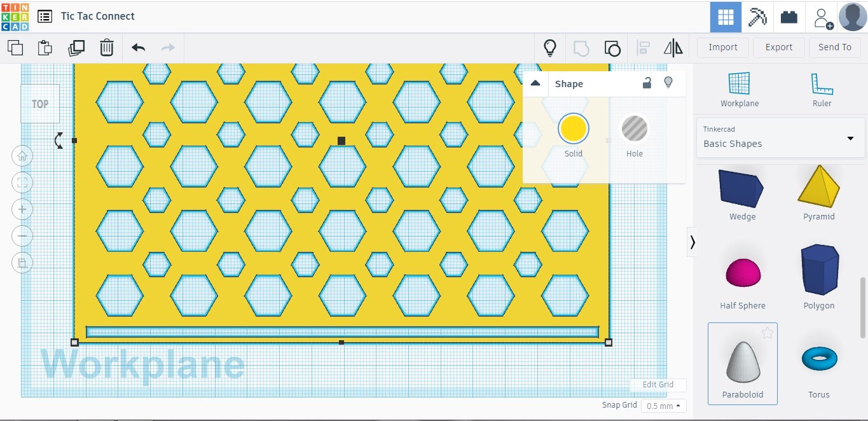Copy the selected shape

pyautogui.click(x=15, y=48)
